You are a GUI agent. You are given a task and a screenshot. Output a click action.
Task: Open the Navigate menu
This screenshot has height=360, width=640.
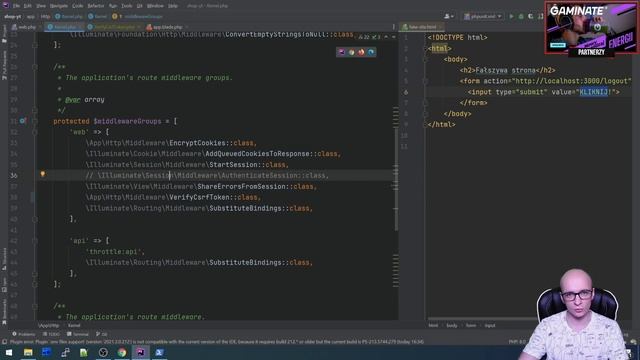(59, 6)
